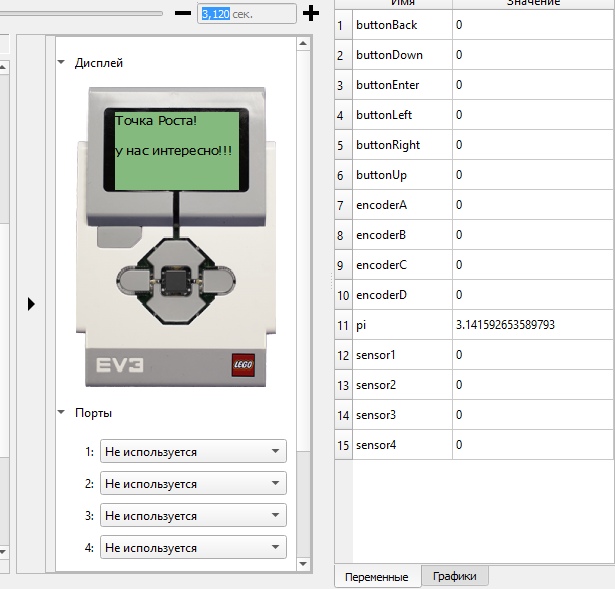The height and width of the screenshot is (589, 615).
Task: Open port 3 sensor dropdown
Action: click(193, 516)
